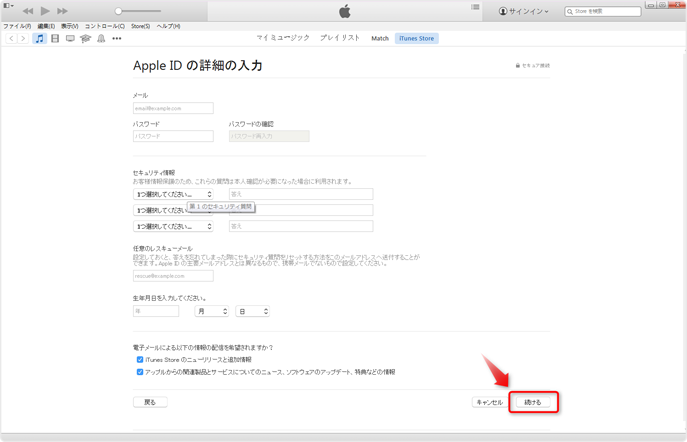Screen dimensions: 687x442
Task: Open the 編集 menu
Action: (x=46, y=26)
